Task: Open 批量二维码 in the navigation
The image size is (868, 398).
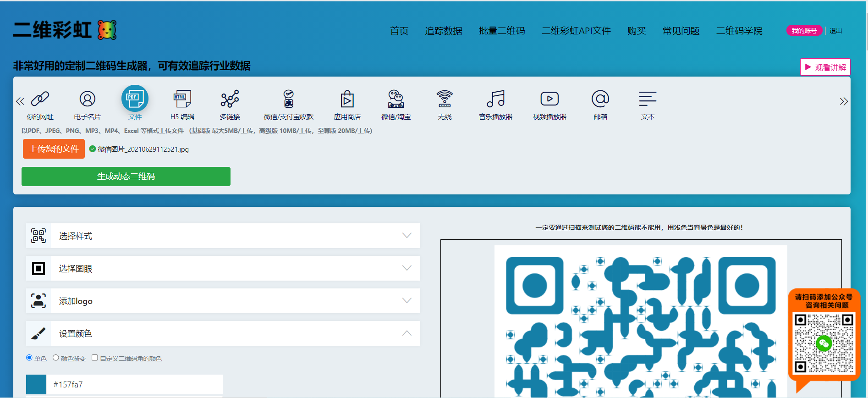Action: click(x=502, y=31)
